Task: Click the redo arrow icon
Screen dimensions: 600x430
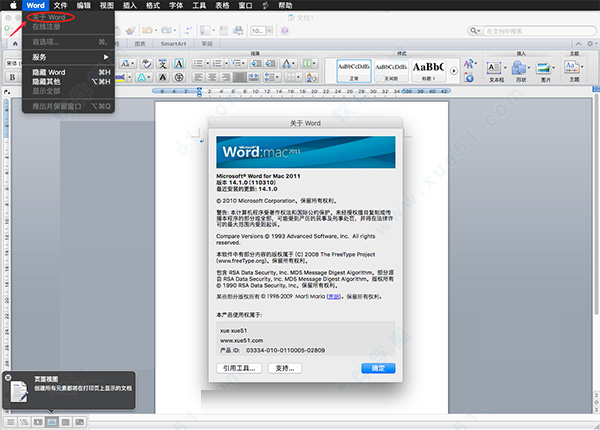Action: 166,30
